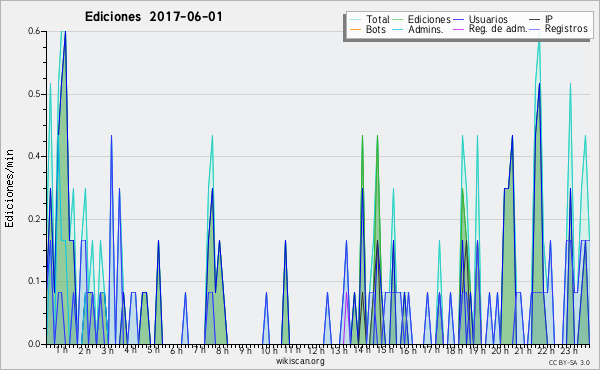Click the CC BY-SA 3.0 license text
600x370 pixels.
[x=569, y=363]
